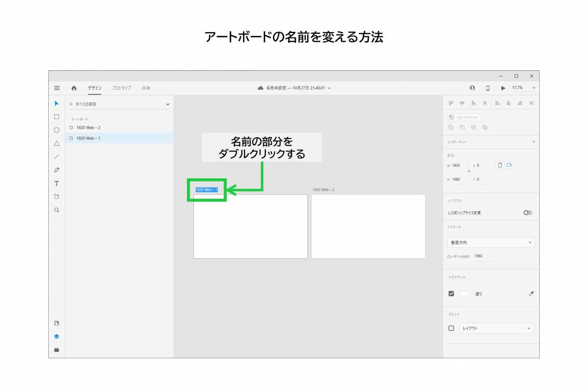This screenshot has width=588, height=391.
Task: Distribute objects vertically
Action: (x=531, y=103)
